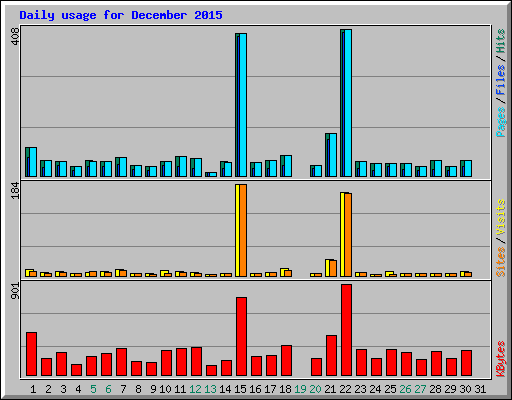
Task: Click the 901 KBytes axis value
Action: tap(15, 290)
